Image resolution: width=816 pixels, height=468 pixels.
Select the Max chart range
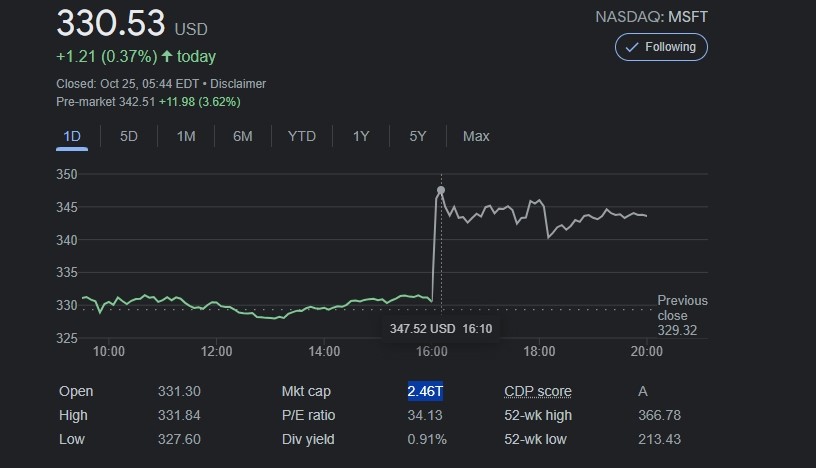pos(476,136)
